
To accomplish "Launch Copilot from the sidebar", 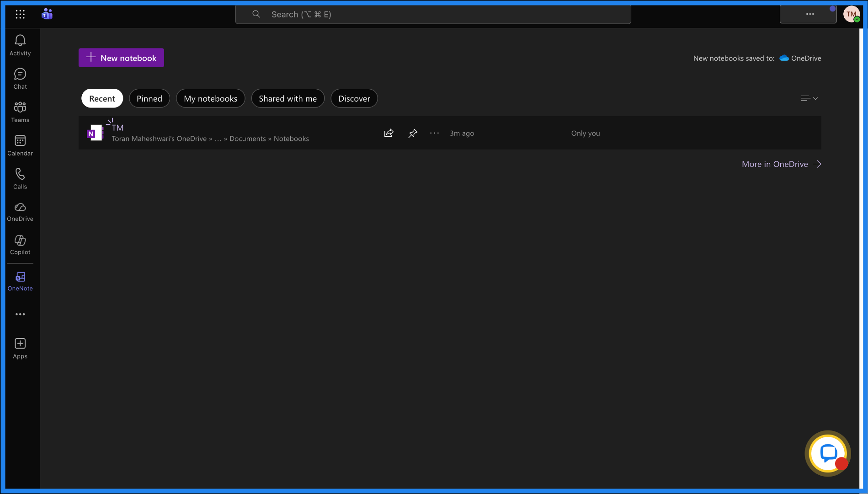I will pos(20,245).
